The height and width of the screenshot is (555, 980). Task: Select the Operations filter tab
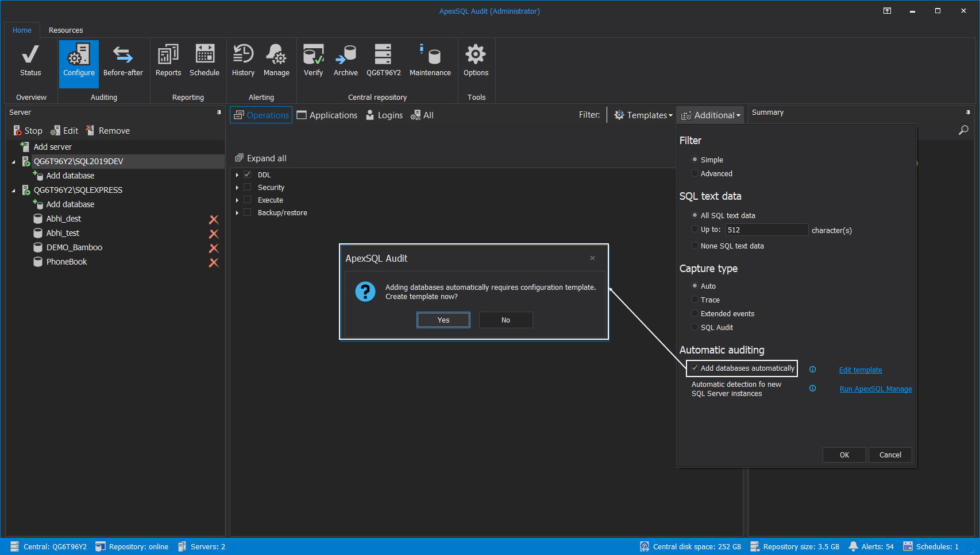[x=261, y=115]
